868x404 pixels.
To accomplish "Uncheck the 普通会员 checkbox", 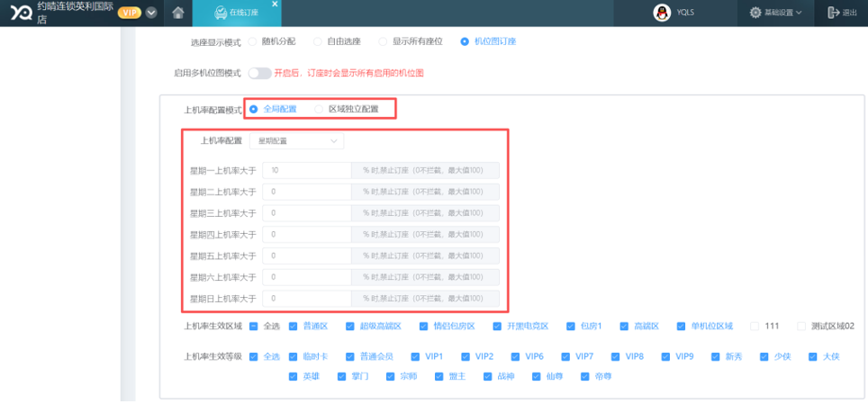I will coord(350,356).
